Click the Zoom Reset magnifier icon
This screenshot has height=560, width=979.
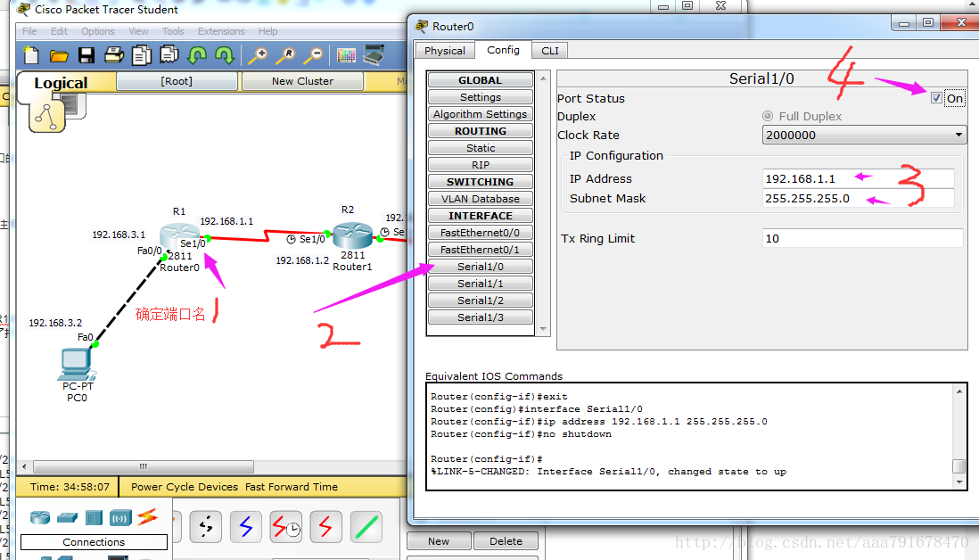[285, 55]
